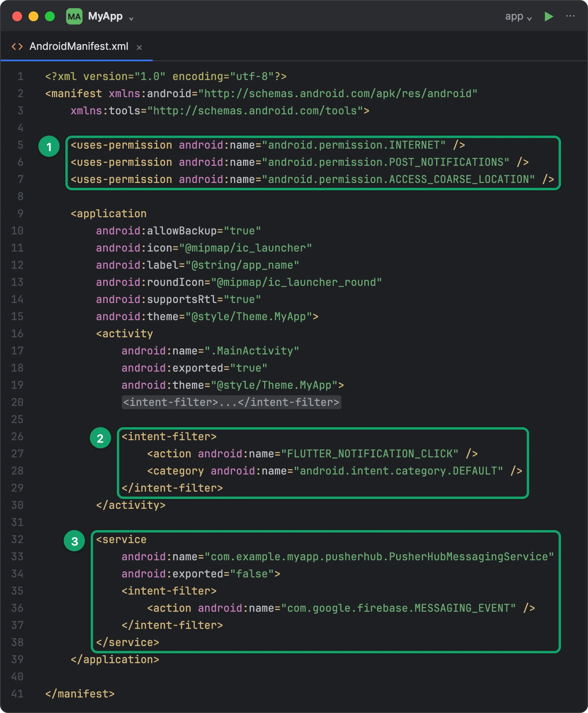Click the </service> closing tag
Screen dimensions: 588x713
pos(127,642)
